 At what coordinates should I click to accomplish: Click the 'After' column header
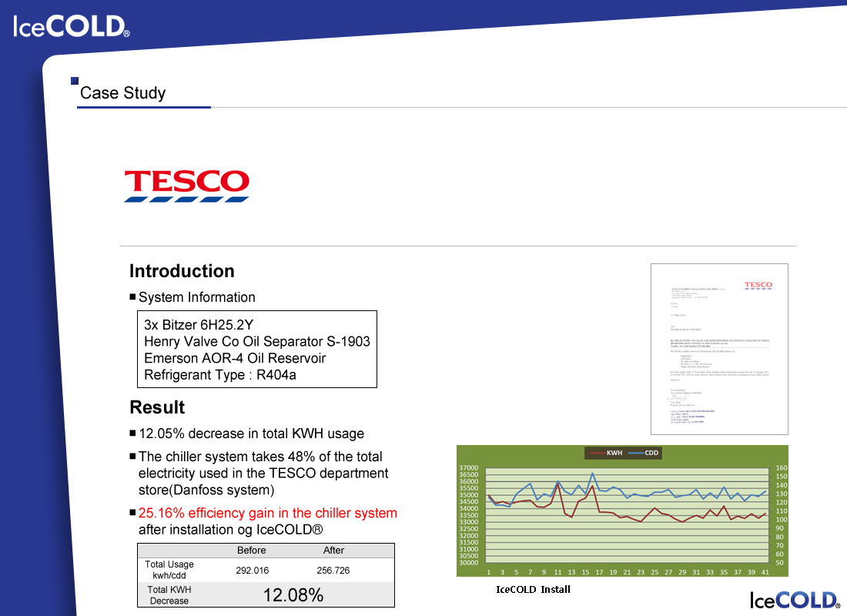click(333, 550)
